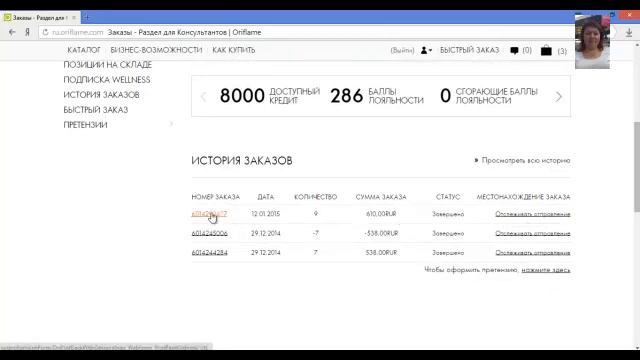Open the user profile dropdown icon
The height and width of the screenshot is (360, 640).
tap(426, 50)
